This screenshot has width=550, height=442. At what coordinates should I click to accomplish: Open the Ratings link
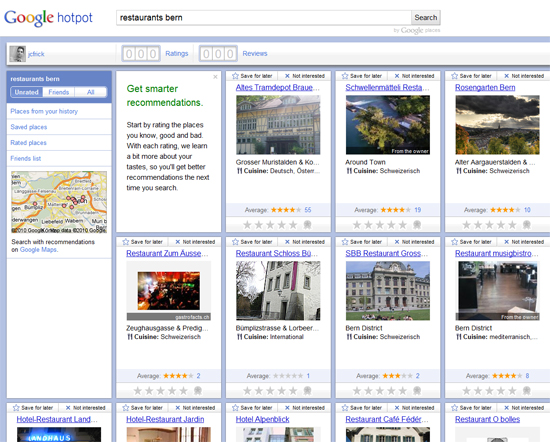[177, 53]
